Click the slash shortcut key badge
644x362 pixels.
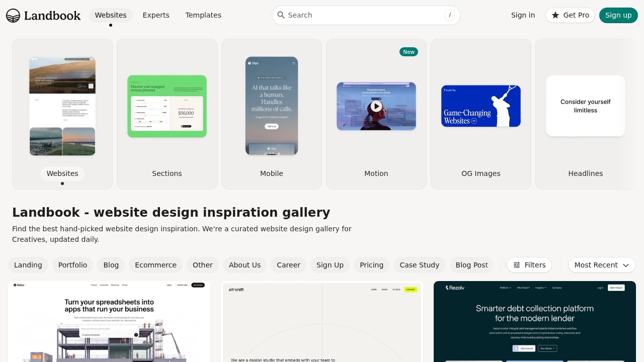(450, 15)
